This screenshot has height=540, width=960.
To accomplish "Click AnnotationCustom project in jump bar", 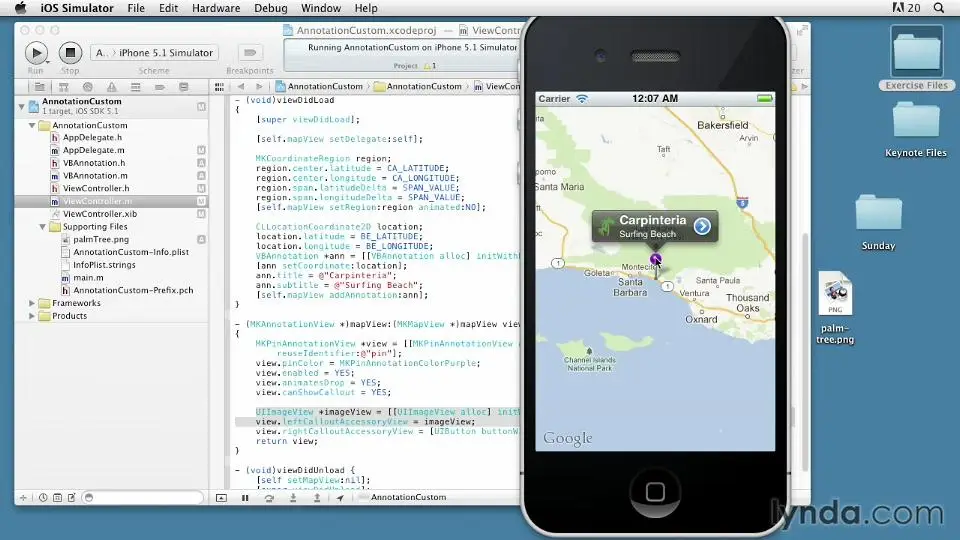I will coord(319,86).
